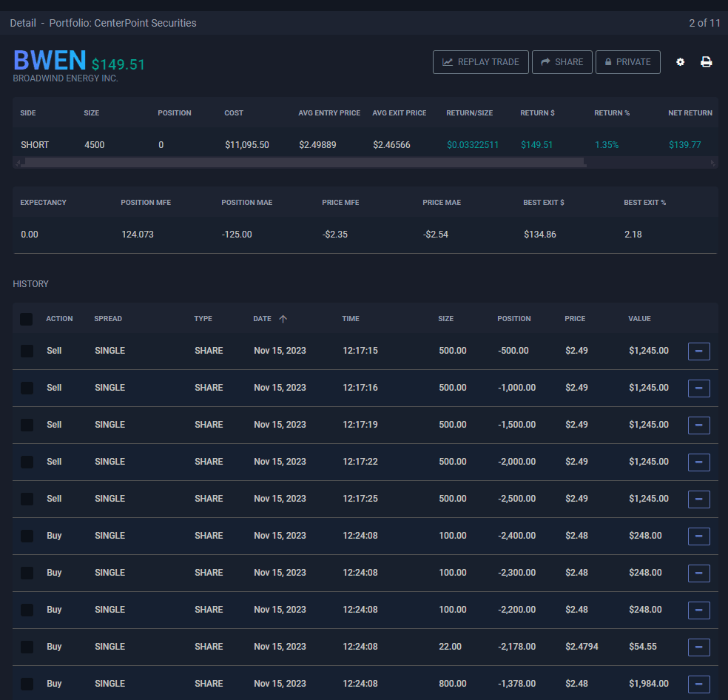Click minus button on 22.00 size Buy row
Screen dimensions: 728x700
(698, 647)
